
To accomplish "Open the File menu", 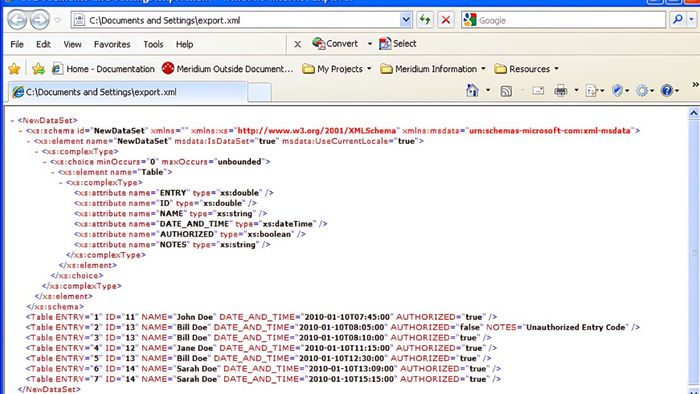I will tap(17, 44).
